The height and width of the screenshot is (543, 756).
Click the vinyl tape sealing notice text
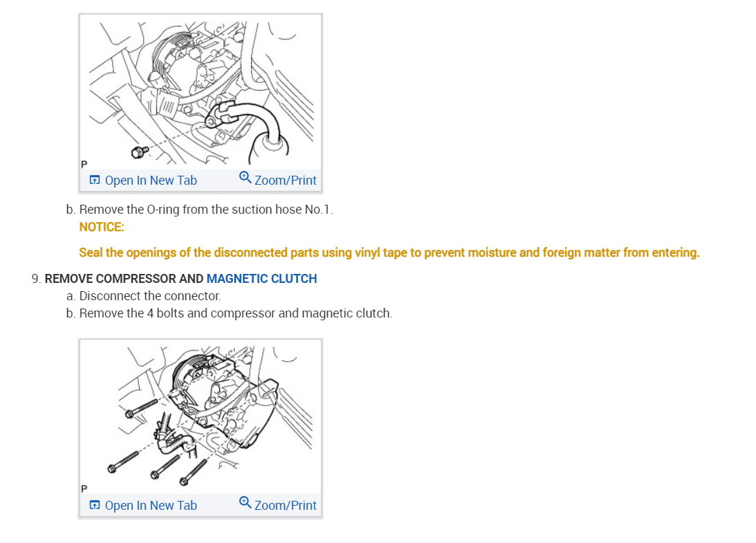(x=389, y=252)
